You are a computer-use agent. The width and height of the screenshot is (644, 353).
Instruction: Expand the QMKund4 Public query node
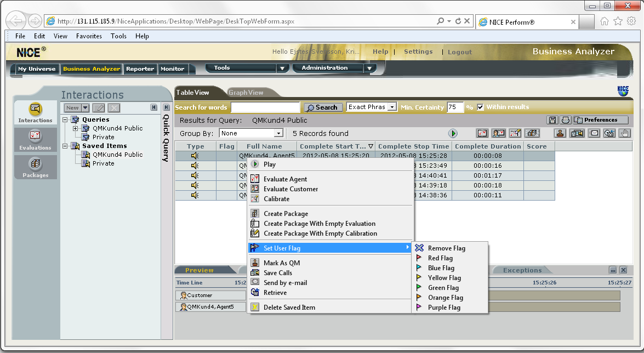point(76,128)
